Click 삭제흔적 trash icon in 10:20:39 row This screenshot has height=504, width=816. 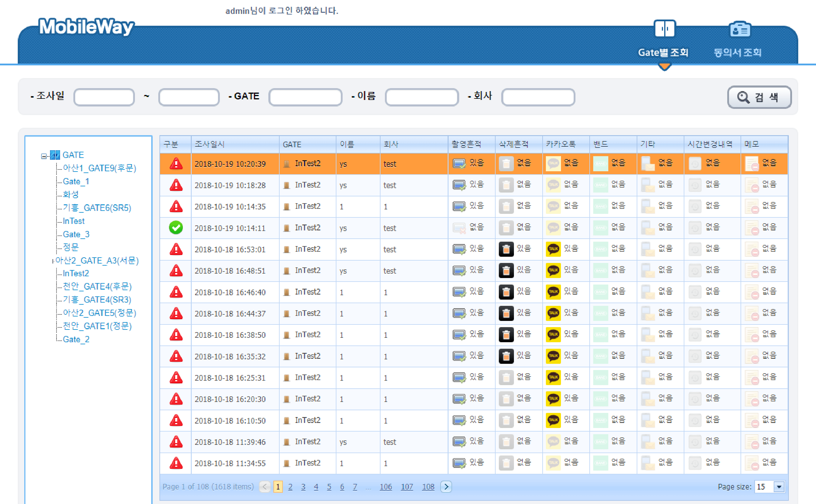506,164
